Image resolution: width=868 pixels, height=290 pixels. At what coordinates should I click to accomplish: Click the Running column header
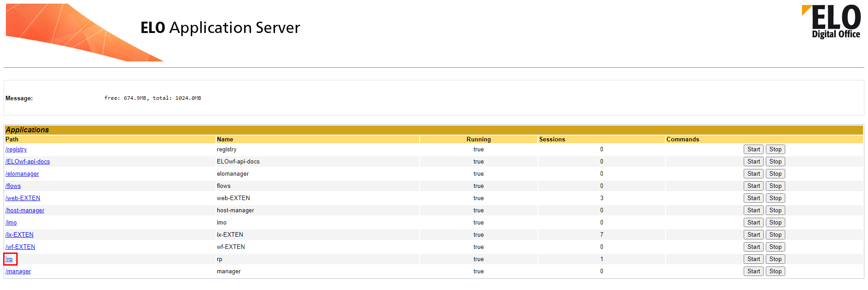click(479, 140)
